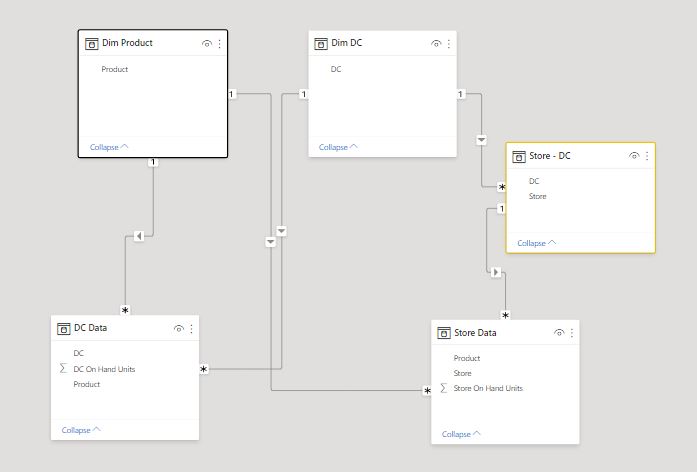Select filter arrow on Dim Product to Store Data relationship
This screenshot has height=472, width=697.
270,242
